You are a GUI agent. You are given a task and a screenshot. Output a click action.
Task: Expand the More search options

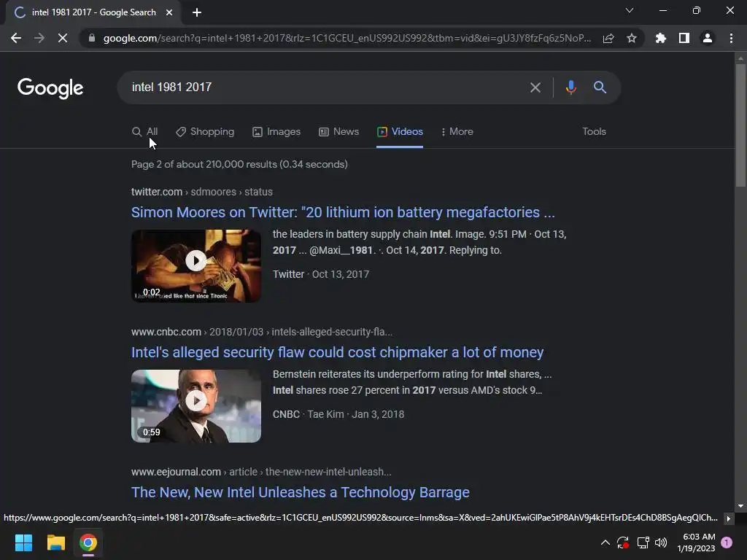click(x=457, y=132)
